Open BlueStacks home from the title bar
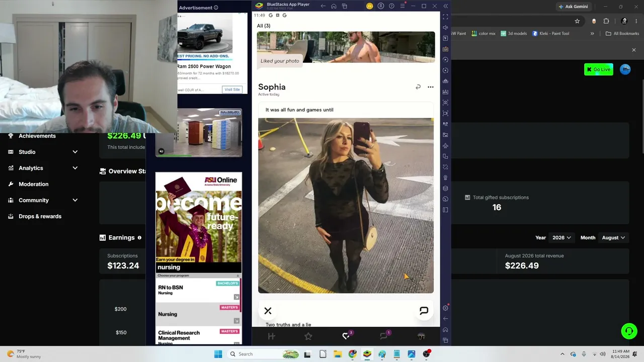The height and width of the screenshot is (362, 644). [334, 6]
